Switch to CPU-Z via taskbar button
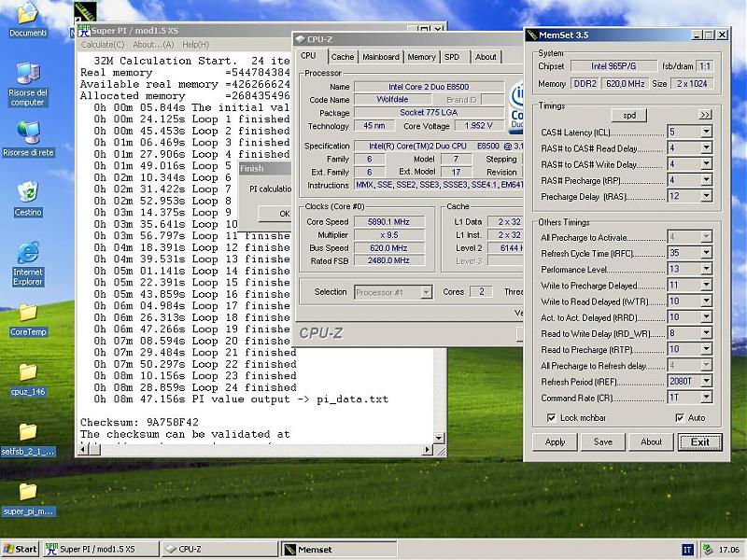The image size is (747, 560). tap(218, 549)
